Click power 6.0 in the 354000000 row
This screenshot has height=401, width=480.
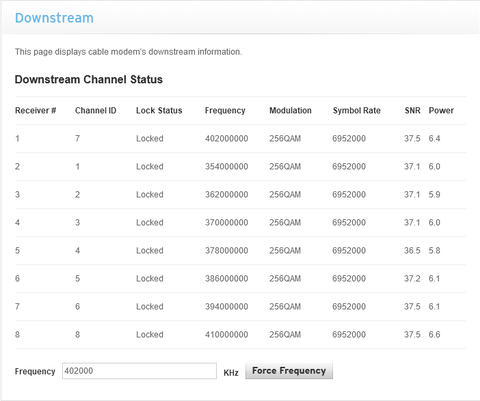[x=434, y=166]
